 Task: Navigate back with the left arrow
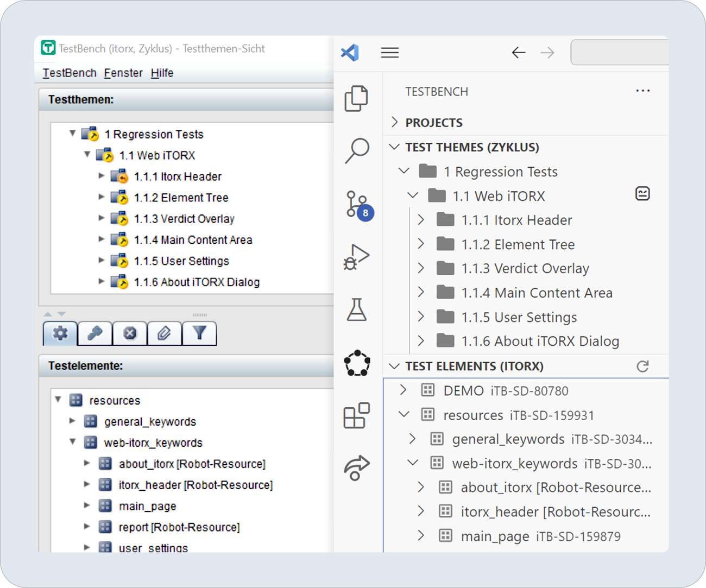pyautogui.click(x=519, y=53)
